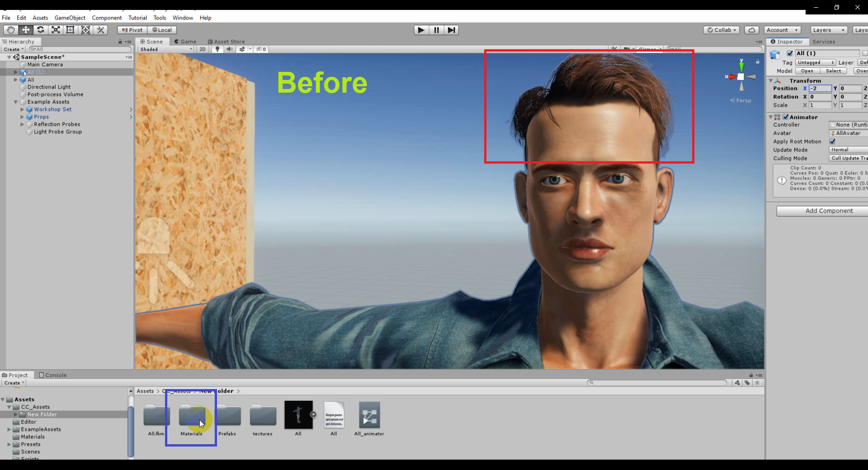Switch to the Console tab
The height and width of the screenshot is (470, 868).
point(53,375)
